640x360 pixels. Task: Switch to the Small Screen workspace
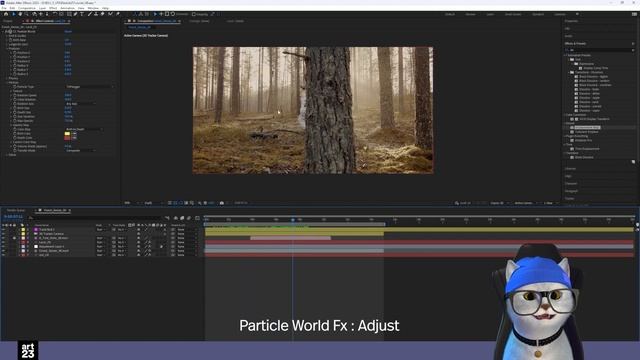513,14
